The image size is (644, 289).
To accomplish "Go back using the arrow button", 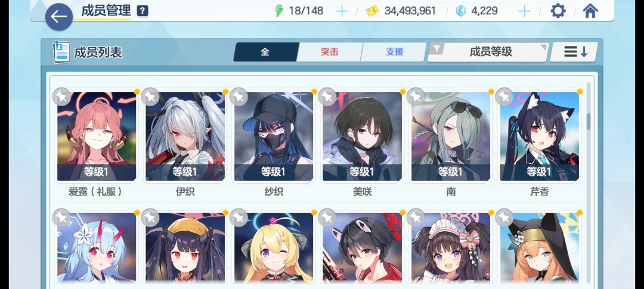I will pos(58,17).
